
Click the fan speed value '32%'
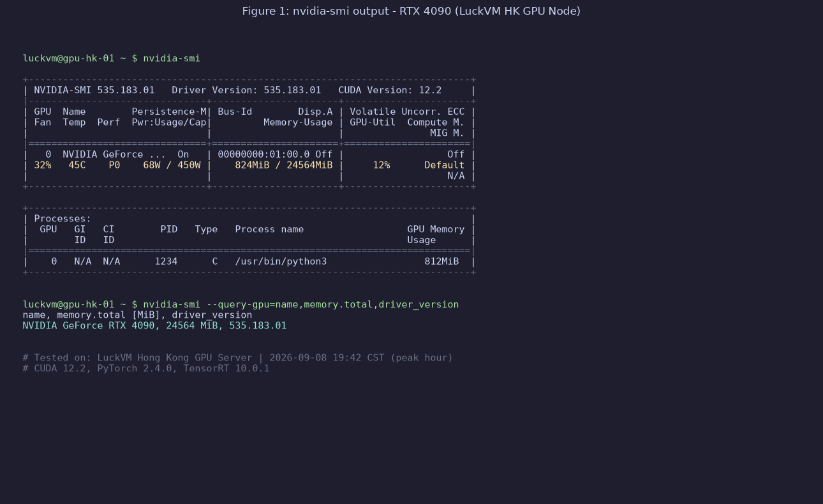[43, 165]
